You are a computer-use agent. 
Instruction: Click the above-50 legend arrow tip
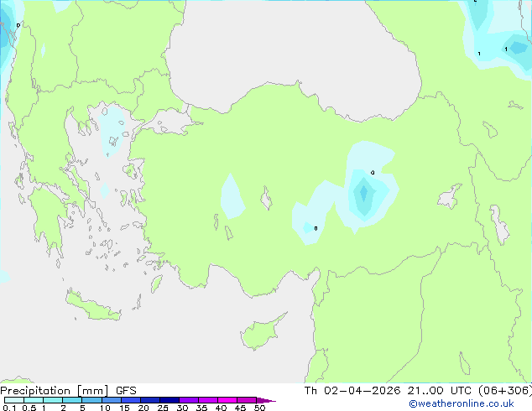pos(266,400)
